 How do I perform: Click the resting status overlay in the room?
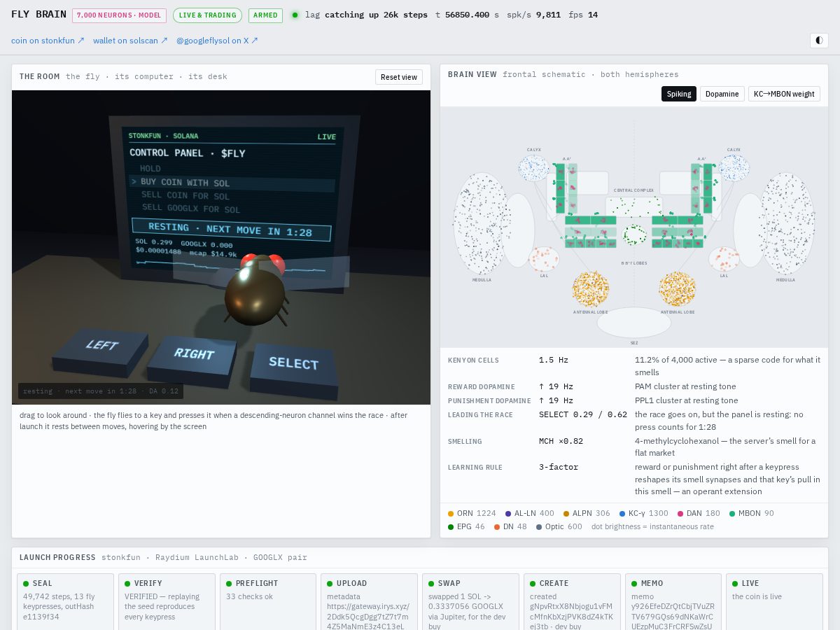coord(101,391)
